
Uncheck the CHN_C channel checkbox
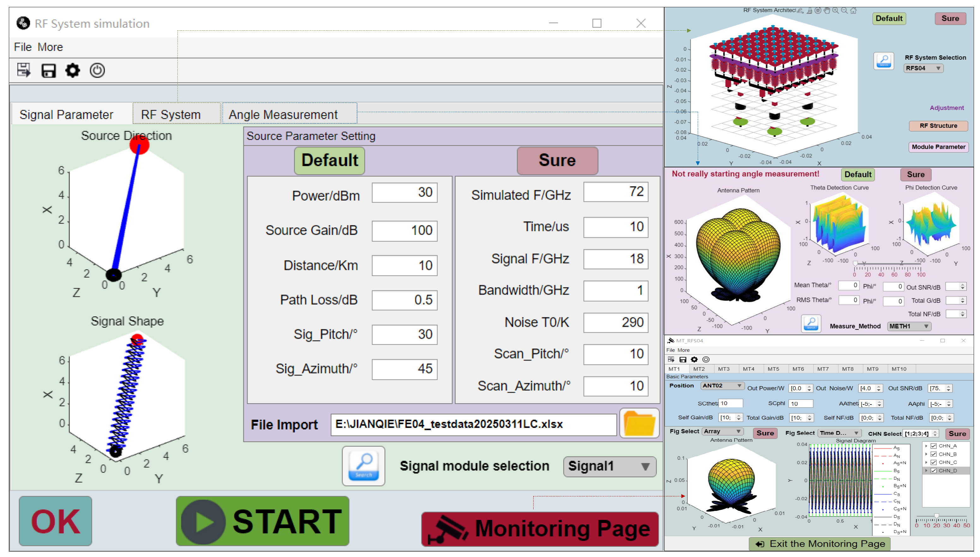tap(933, 462)
